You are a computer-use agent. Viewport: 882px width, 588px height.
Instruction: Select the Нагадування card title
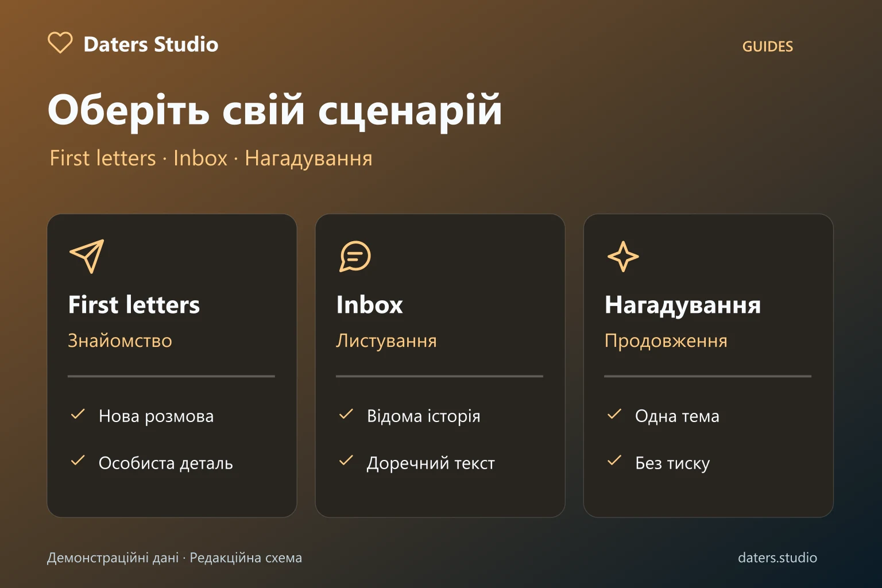tap(683, 305)
